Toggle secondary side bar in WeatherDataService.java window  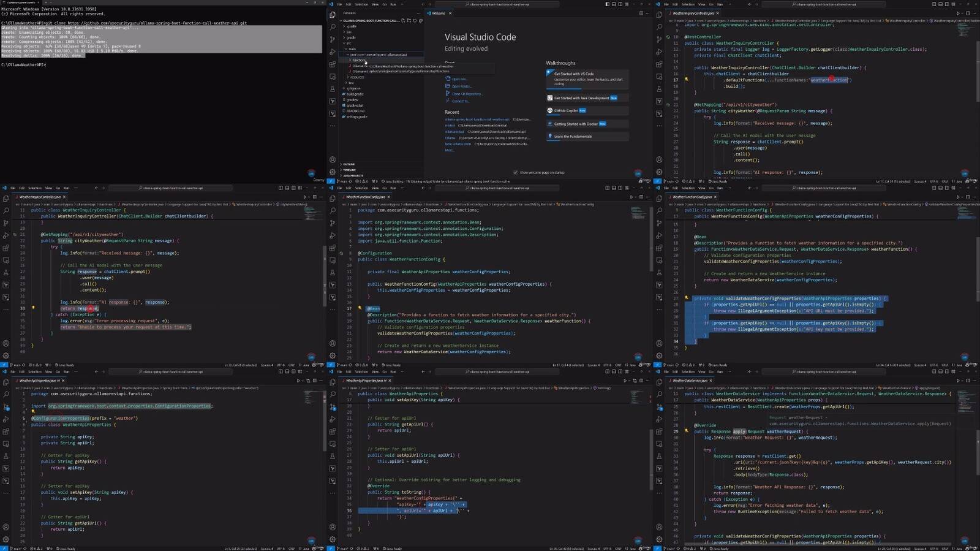(946, 371)
